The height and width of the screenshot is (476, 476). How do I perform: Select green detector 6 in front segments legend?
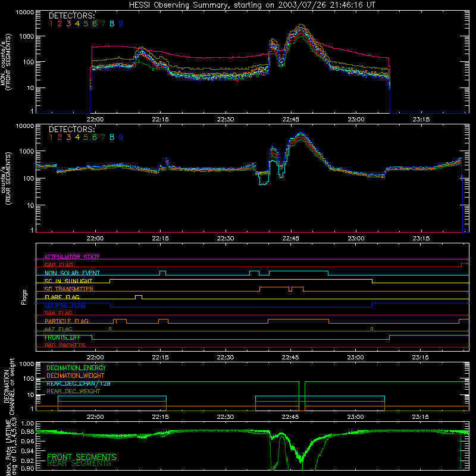(95, 24)
